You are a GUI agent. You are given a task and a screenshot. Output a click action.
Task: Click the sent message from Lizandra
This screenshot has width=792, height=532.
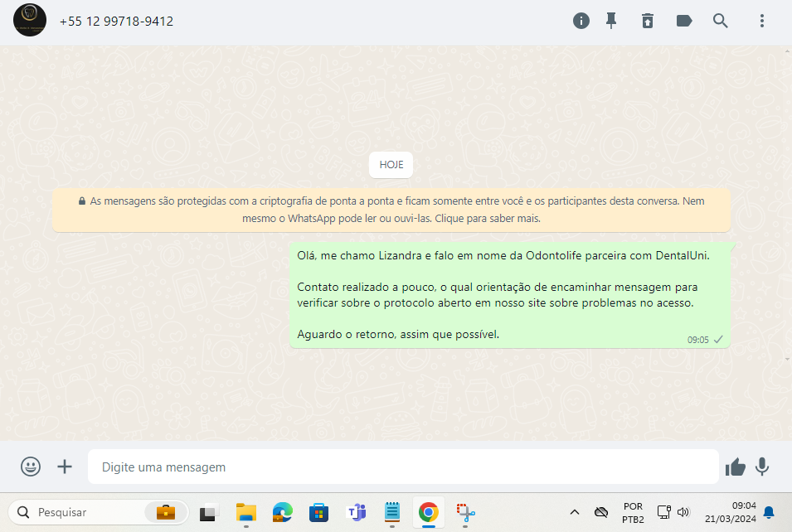pos(510,295)
